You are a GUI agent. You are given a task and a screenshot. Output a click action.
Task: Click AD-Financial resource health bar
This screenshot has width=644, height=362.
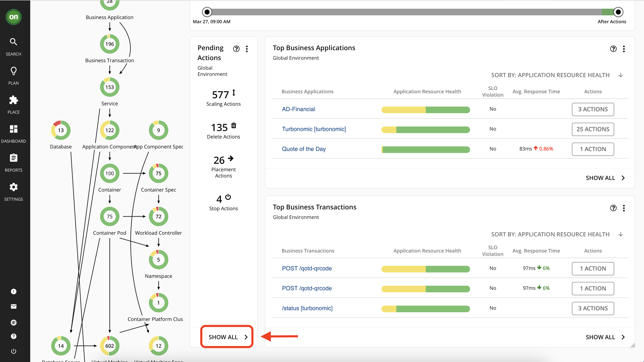point(426,110)
